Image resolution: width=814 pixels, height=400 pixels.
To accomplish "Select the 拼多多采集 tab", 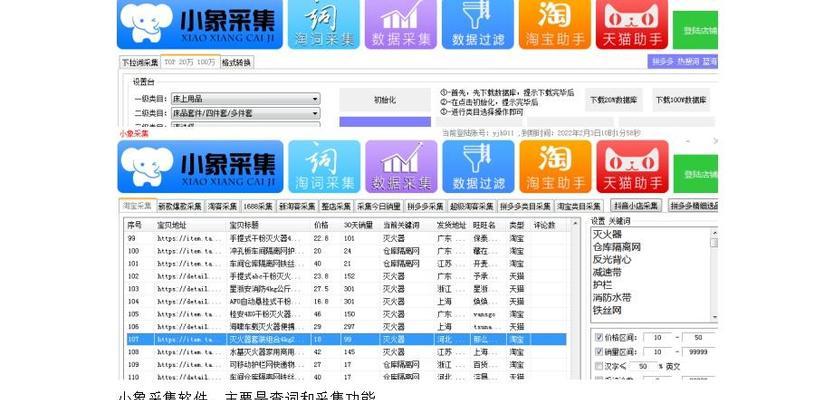I will click(x=425, y=206).
